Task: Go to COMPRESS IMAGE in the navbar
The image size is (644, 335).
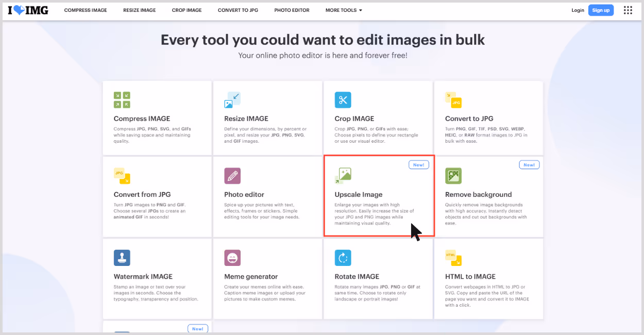Action: pos(86,10)
